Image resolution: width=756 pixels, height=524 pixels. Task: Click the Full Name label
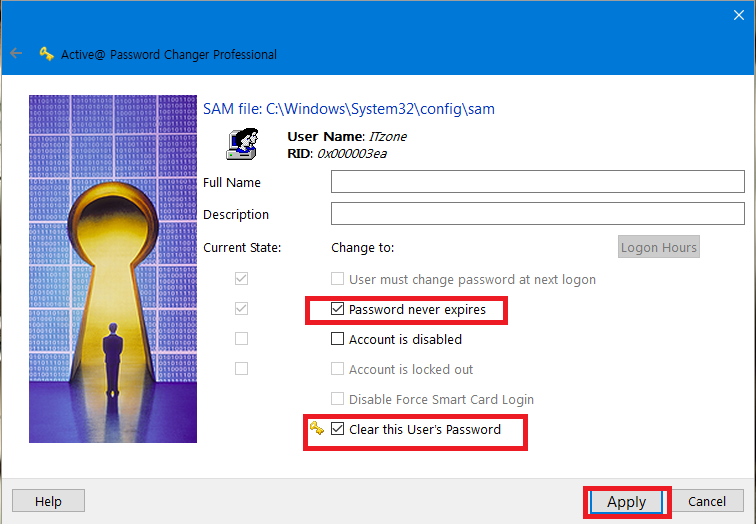click(x=232, y=182)
